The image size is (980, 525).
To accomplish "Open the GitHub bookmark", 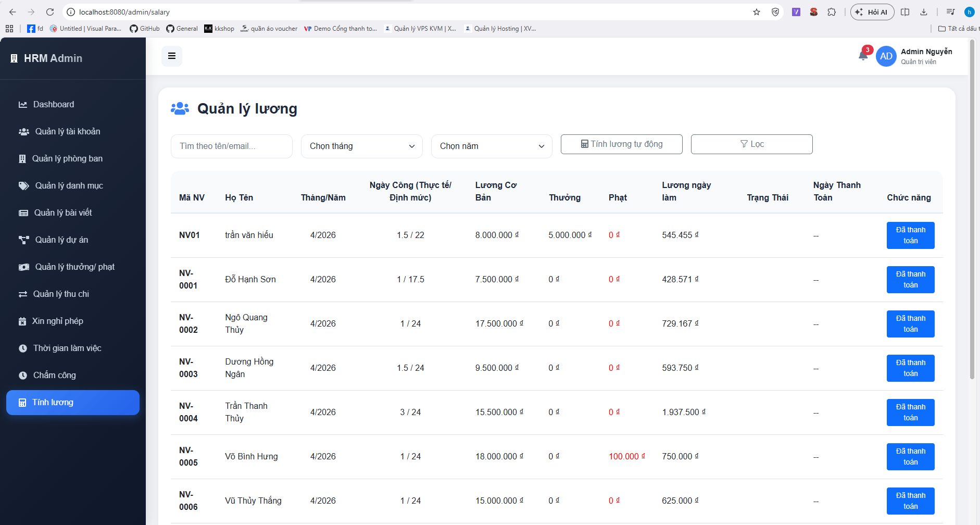I will tap(145, 29).
